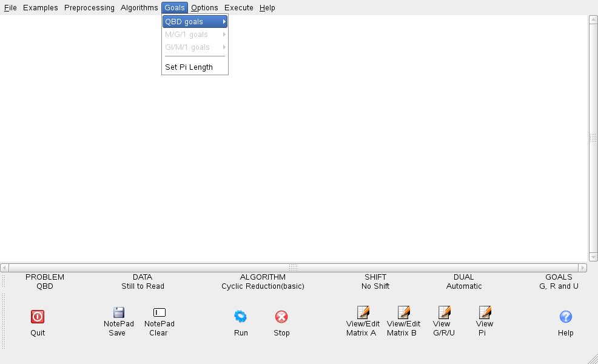Click the red Quit power icon
The width and height of the screenshot is (598, 364).
(38, 317)
